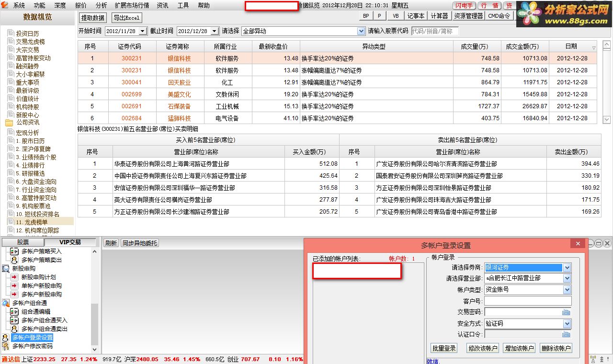
Task: Open the 扩展市场行情 menu
Action: coord(132,6)
